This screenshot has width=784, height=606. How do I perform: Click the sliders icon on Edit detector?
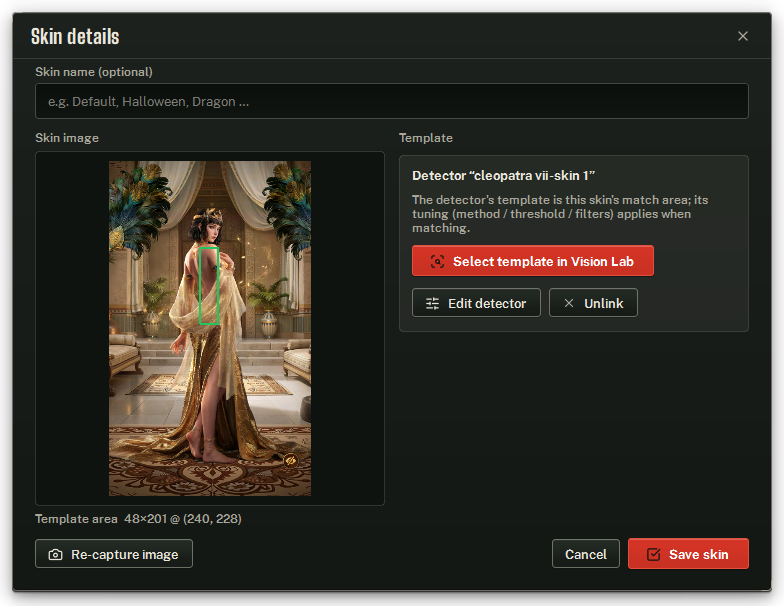coord(432,303)
